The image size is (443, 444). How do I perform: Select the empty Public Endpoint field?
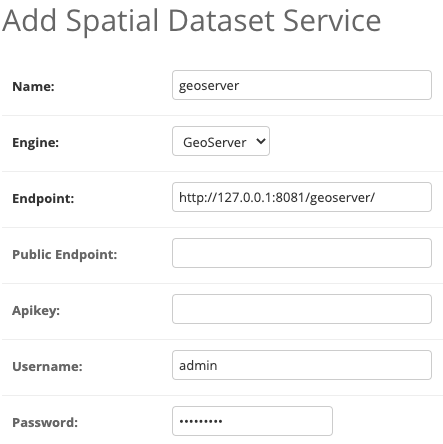click(302, 253)
